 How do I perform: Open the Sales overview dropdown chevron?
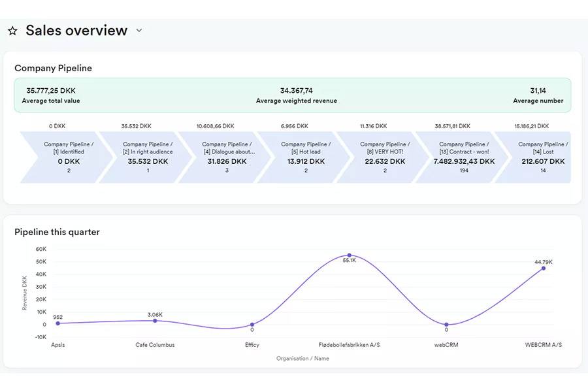[x=139, y=31]
